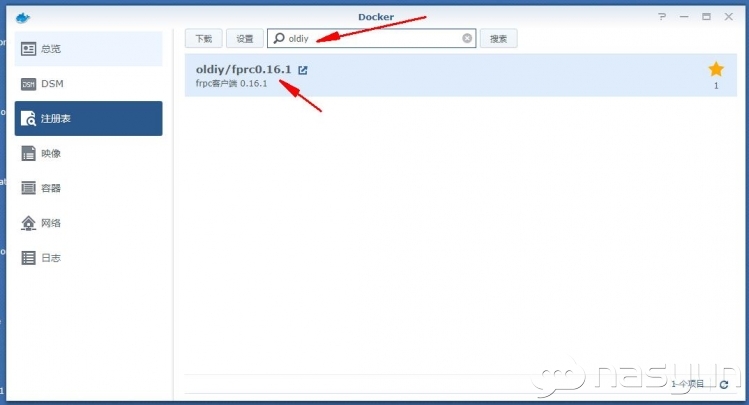
Task: Click the Docker whale logo
Action: point(22,18)
